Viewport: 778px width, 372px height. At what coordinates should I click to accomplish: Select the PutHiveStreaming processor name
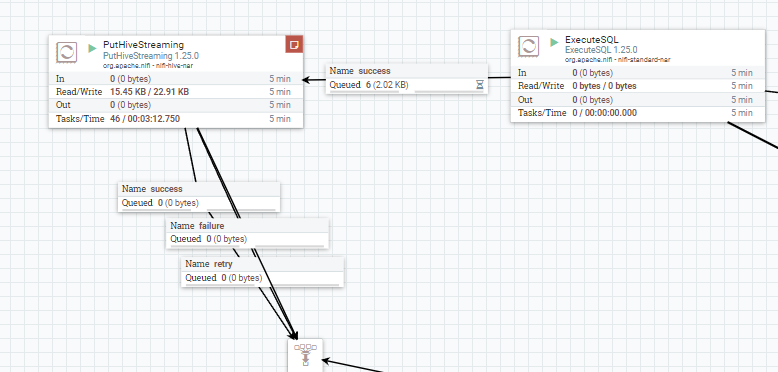click(x=143, y=45)
